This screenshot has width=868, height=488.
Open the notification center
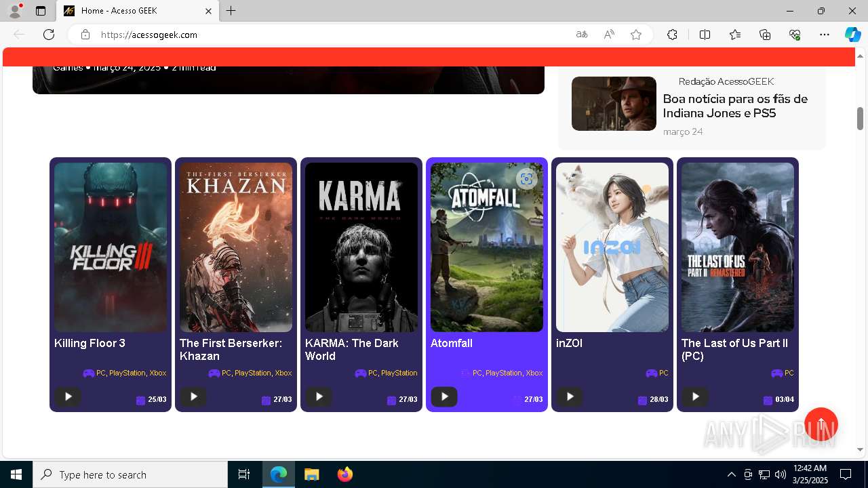pos(846,474)
